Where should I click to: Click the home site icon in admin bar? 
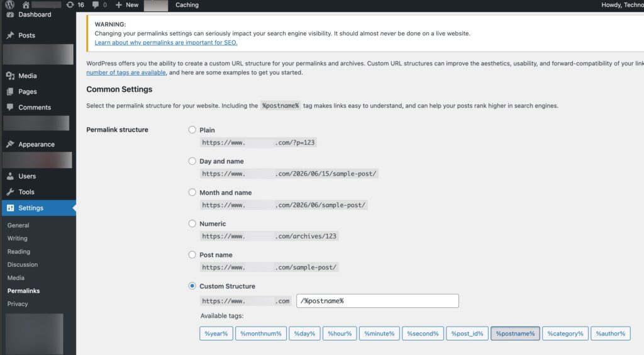point(26,4)
